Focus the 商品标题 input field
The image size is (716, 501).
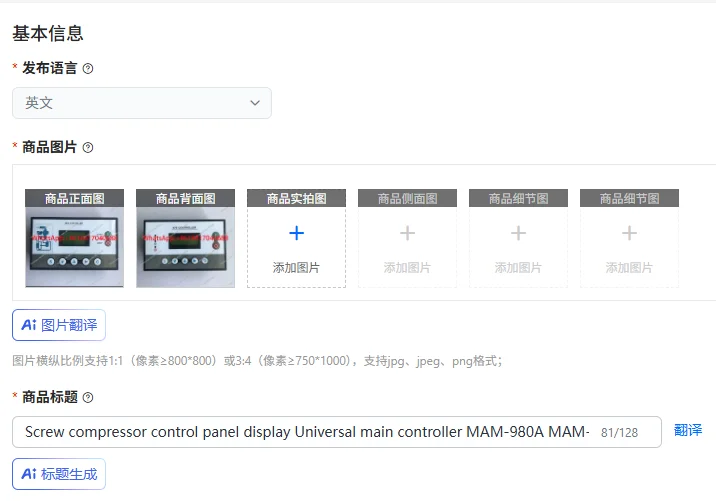click(337, 432)
